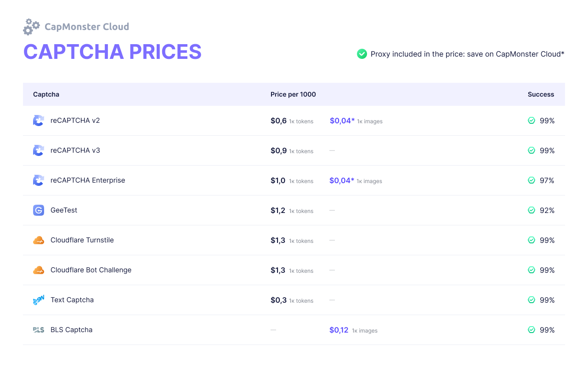
Task: Click the reCAPTCHA Enterprise row icon
Action: click(x=39, y=180)
